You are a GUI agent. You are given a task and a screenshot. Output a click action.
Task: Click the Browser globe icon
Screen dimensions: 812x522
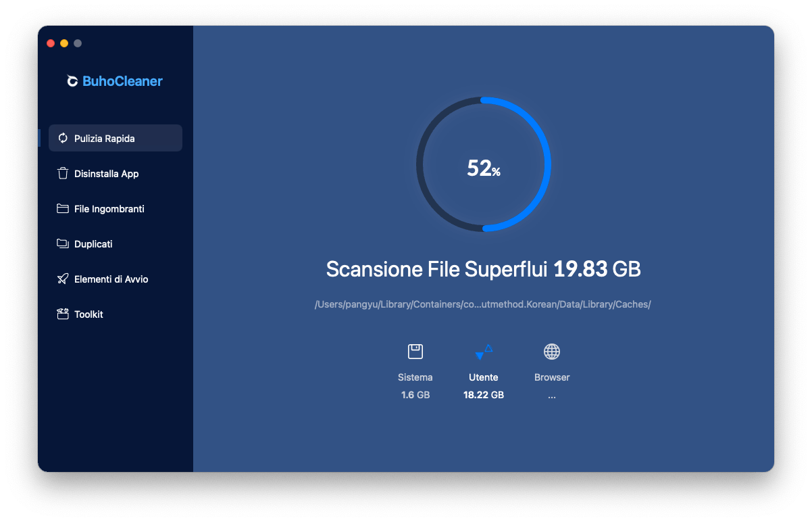(552, 352)
